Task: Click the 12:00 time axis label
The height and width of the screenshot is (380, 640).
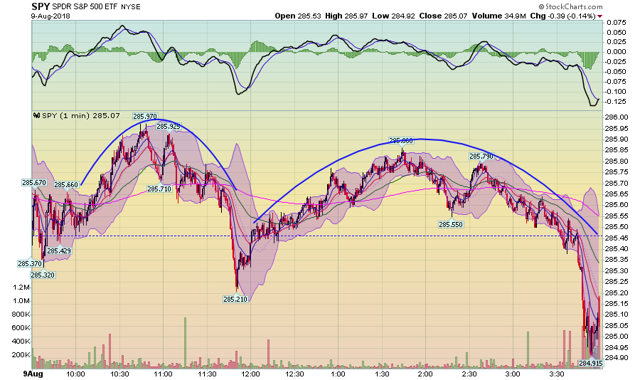Action: point(251,374)
